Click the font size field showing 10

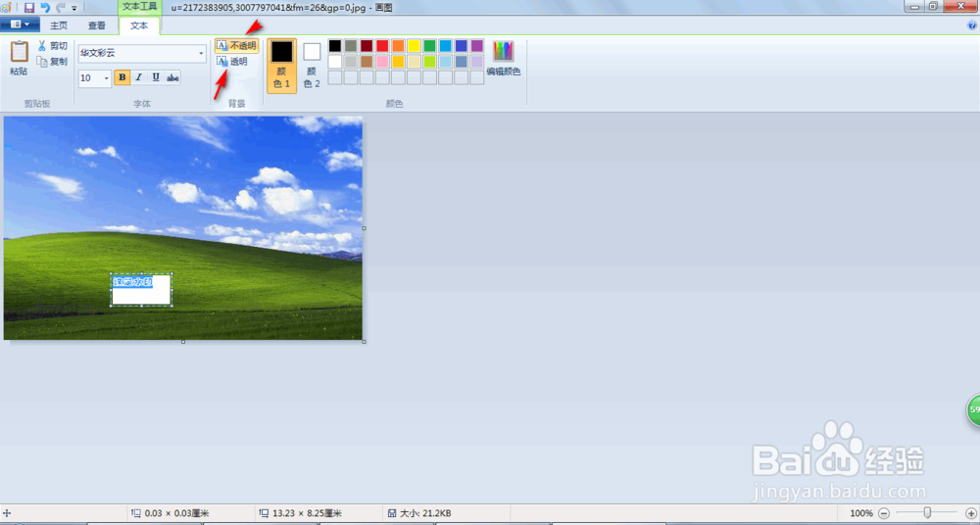(x=90, y=78)
